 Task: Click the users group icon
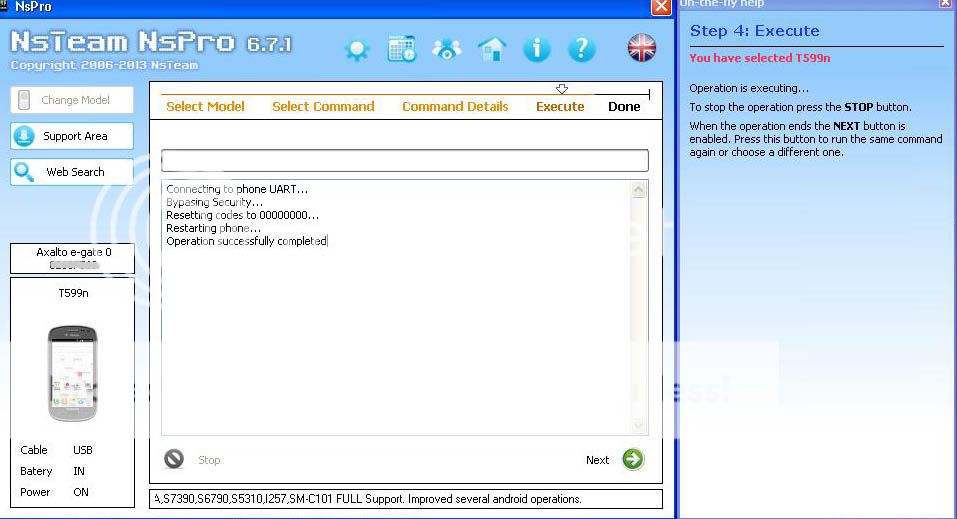[x=447, y=49]
